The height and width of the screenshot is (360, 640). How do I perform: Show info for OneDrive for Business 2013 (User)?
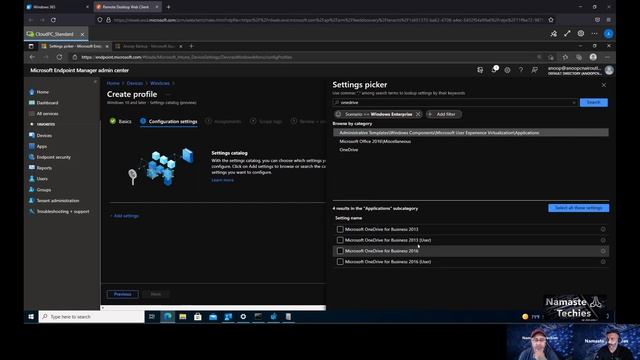pyautogui.click(x=603, y=240)
